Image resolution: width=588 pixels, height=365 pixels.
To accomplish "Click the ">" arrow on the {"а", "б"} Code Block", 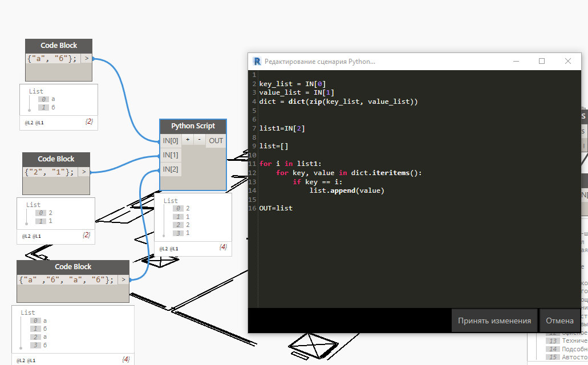I will click(x=86, y=58).
